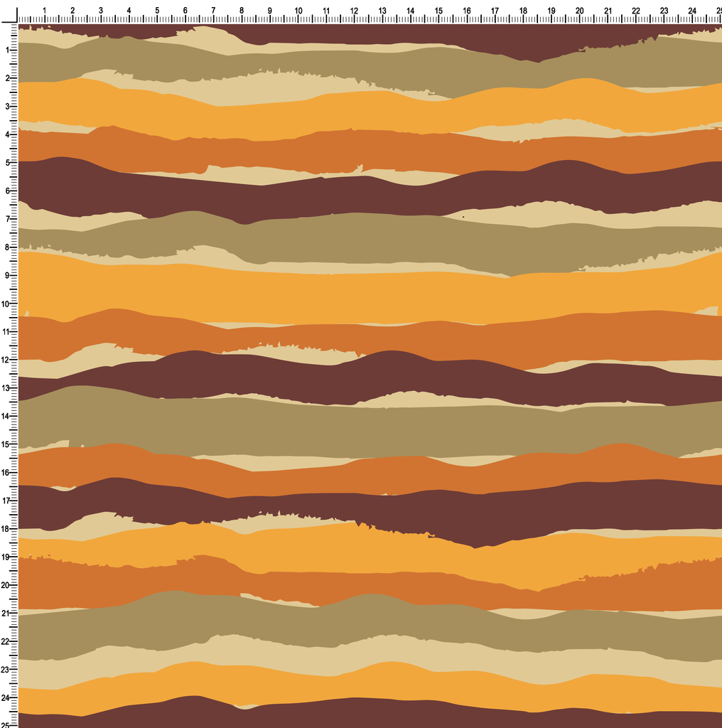The height and width of the screenshot is (728, 722).
Task: Click number 23 on the vertical ruler
Action: pos(5,670)
